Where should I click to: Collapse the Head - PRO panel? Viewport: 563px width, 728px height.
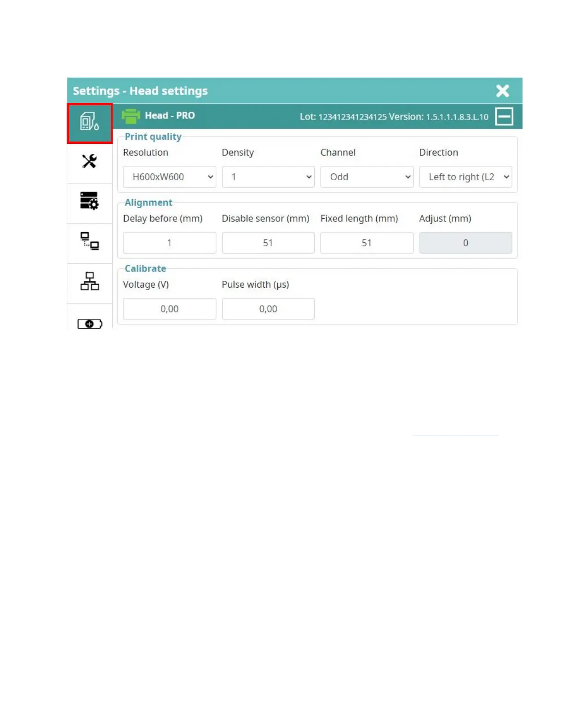504,116
